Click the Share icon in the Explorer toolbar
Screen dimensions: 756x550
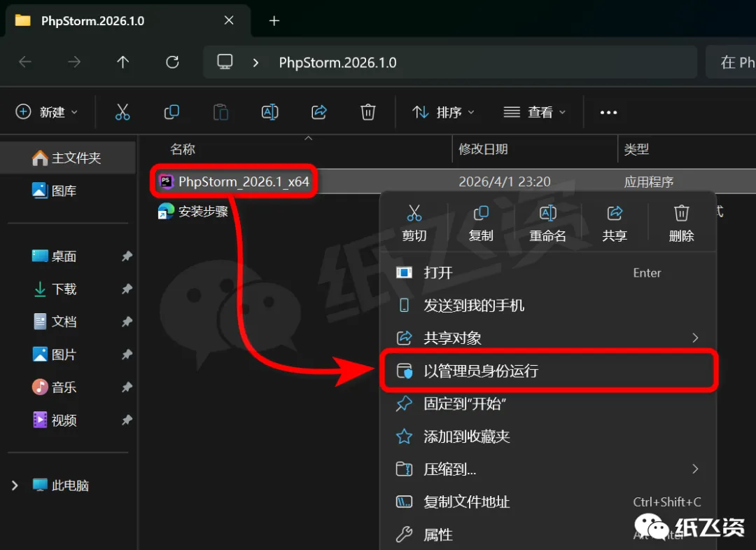(x=319, y=112)
